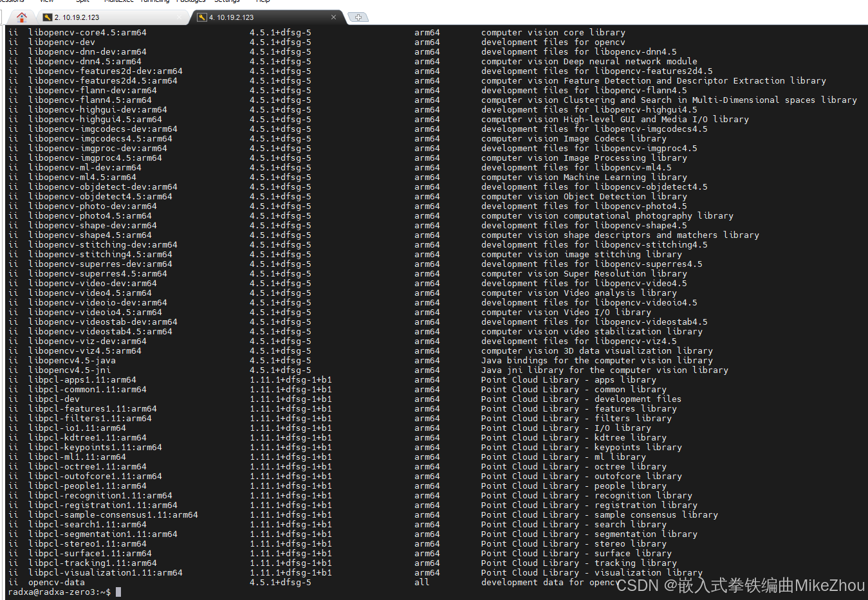Click 'Point Cloud Library - development files'
This screenshot has height=600, width=868.
coord(582,399)
